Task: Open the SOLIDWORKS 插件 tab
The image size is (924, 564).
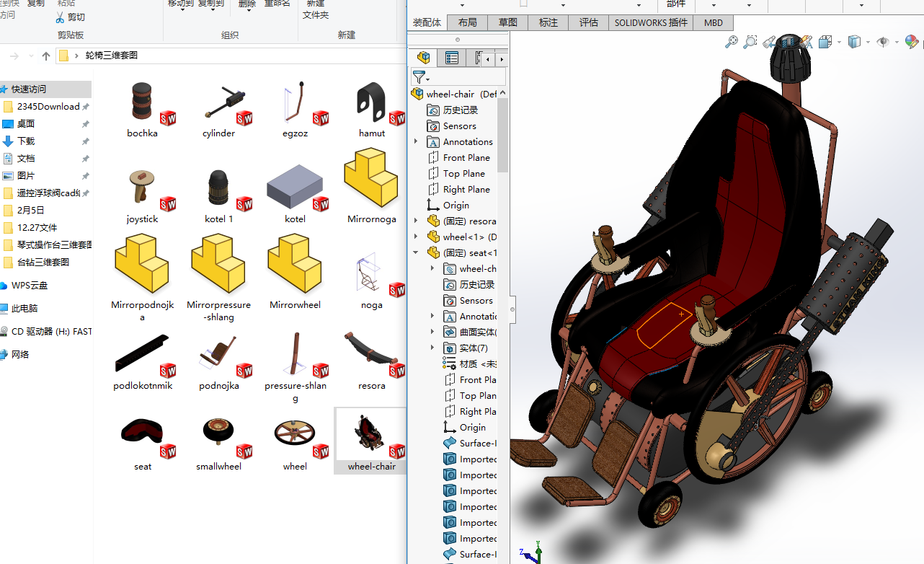Action: 651,22
